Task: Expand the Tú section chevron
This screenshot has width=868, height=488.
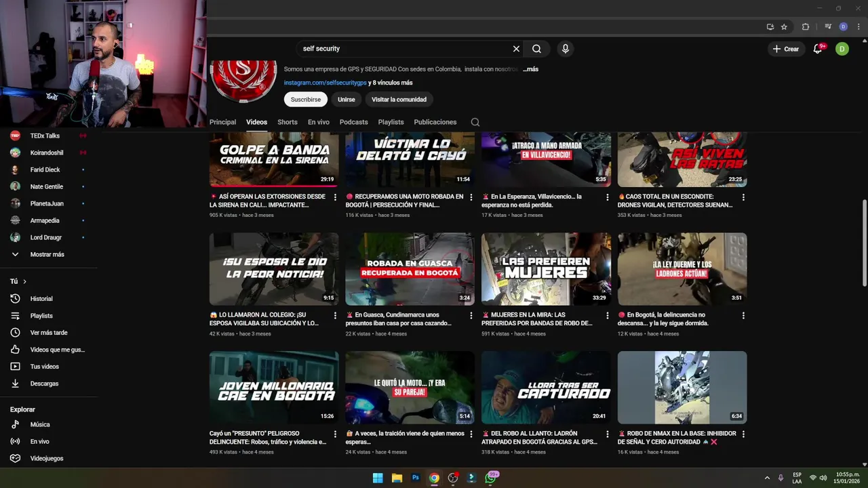Action: point(25,281)
